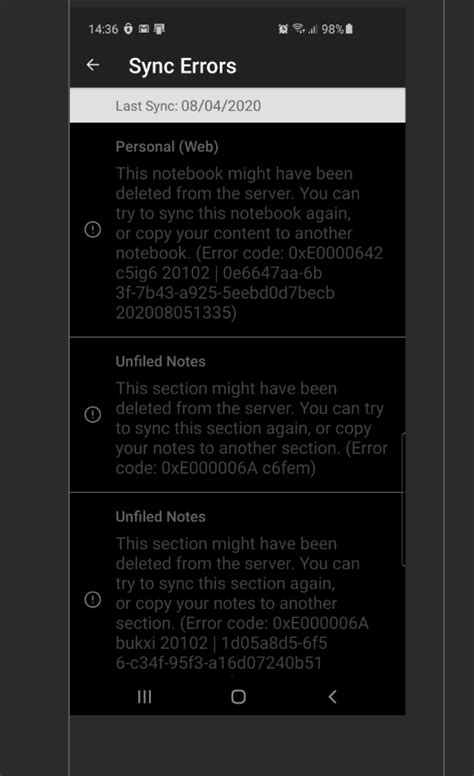Tap the navigation bar back chevron

332,696
